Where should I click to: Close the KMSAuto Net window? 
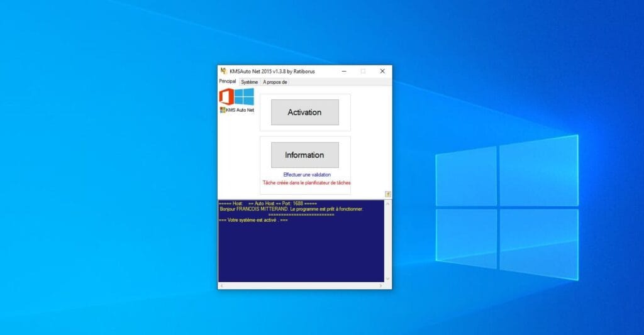382,71
